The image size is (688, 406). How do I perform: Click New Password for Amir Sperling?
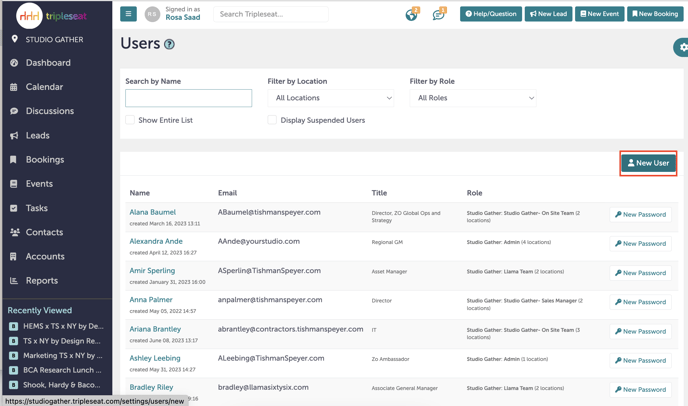(640, 273)
